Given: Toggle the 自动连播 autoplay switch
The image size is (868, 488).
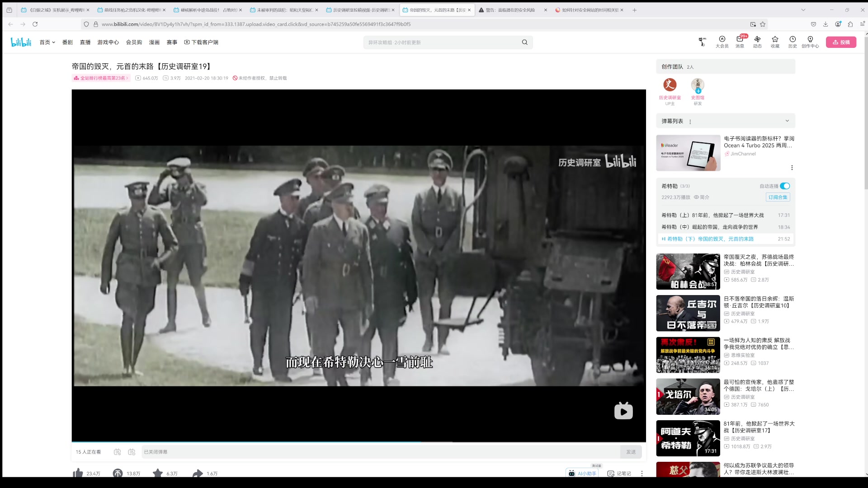Looking at the screenshot, I should click(x=785, y=186).
